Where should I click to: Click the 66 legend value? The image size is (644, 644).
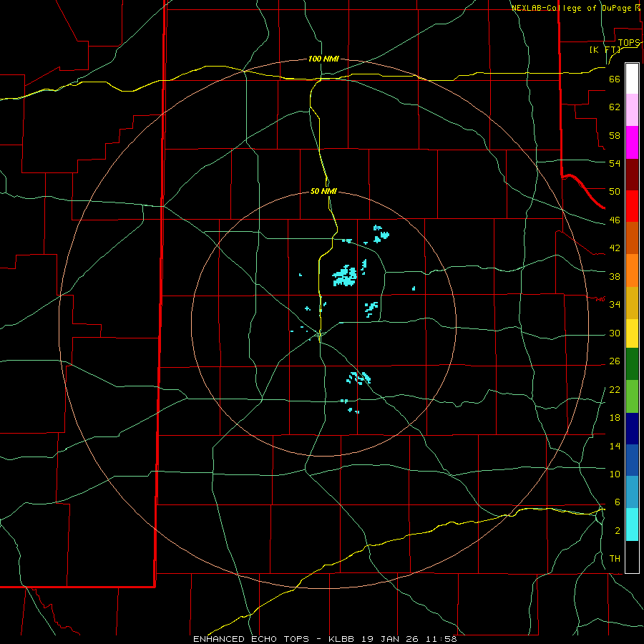tap(615, 79)
